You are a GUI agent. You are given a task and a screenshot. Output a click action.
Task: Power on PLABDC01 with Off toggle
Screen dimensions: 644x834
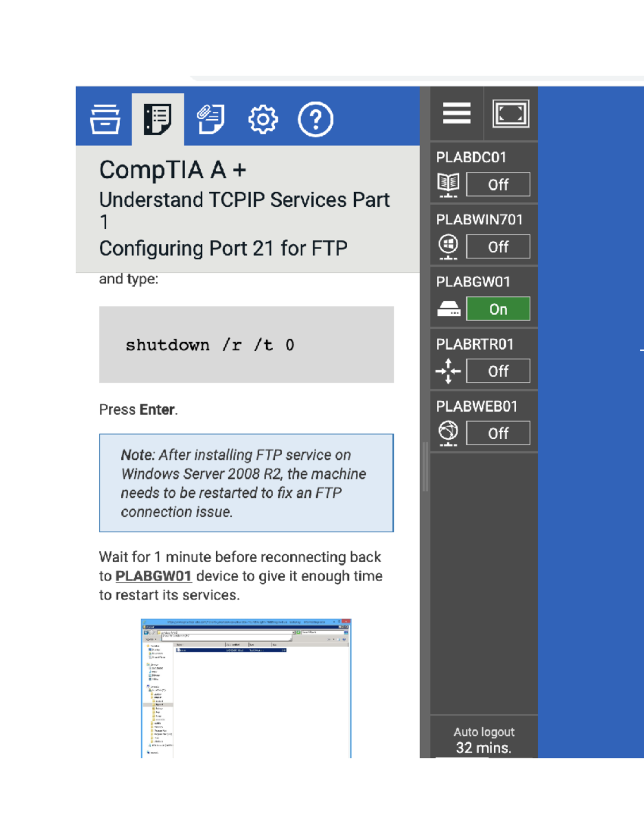coord(497,185)
